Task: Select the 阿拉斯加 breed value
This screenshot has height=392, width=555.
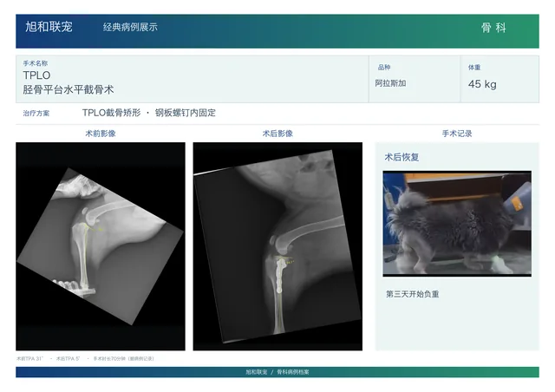Action: 390,83
